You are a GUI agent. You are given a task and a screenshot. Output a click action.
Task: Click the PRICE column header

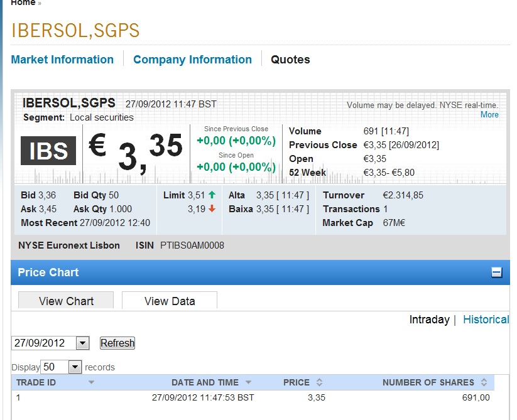(297, 382)
